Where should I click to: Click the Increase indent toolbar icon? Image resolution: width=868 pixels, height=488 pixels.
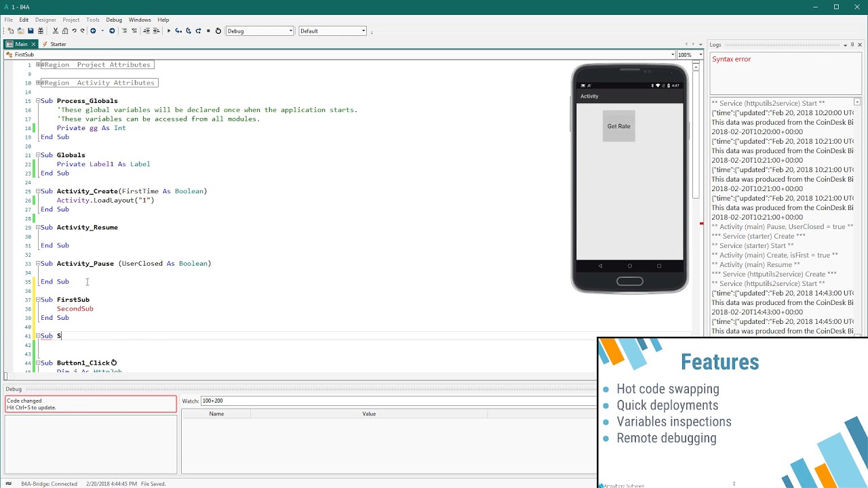click(x=156, y=30)
